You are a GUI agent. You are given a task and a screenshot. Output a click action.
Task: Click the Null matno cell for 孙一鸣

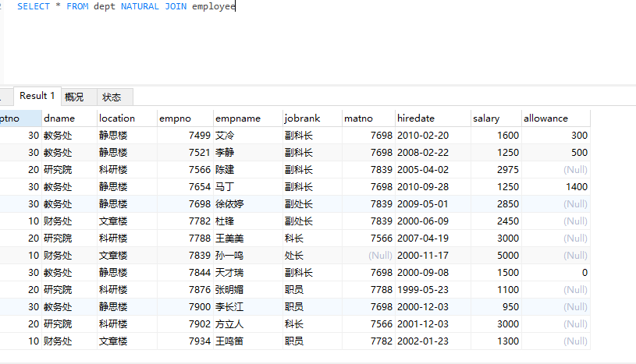368,256
